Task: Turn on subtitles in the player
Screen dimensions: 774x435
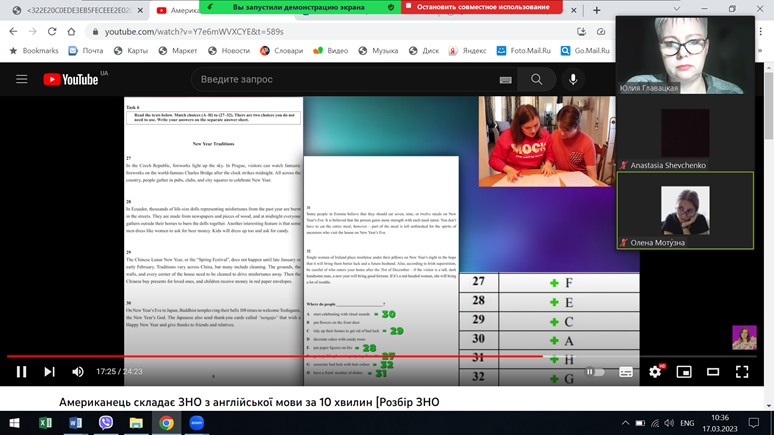Action: (x=625, y=372)
